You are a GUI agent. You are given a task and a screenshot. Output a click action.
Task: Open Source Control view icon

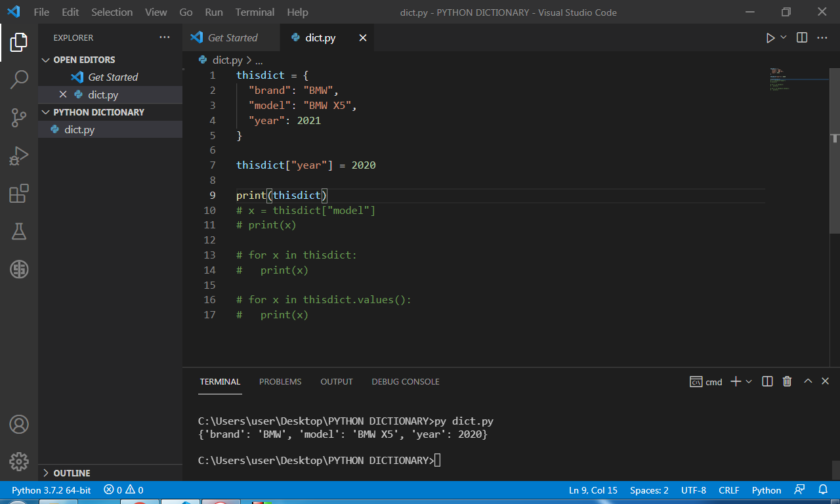[19, 118]
